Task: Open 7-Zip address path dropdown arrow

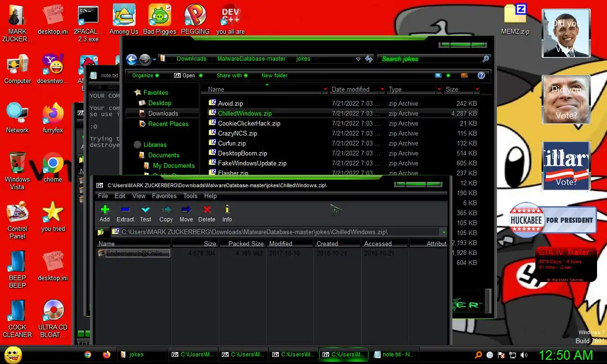Action: click(x=443, y=232)
